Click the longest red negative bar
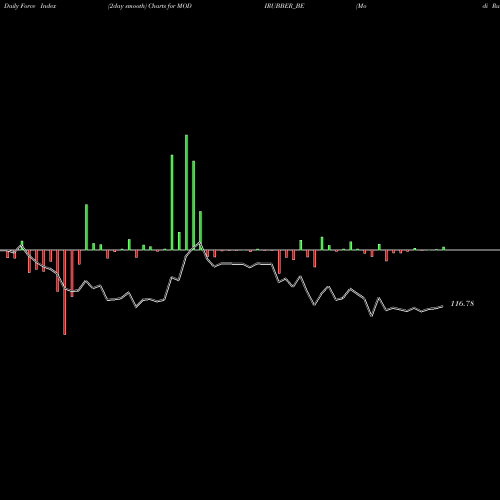Viewport: 500px width, 500px height. click(x=65, y=292)
